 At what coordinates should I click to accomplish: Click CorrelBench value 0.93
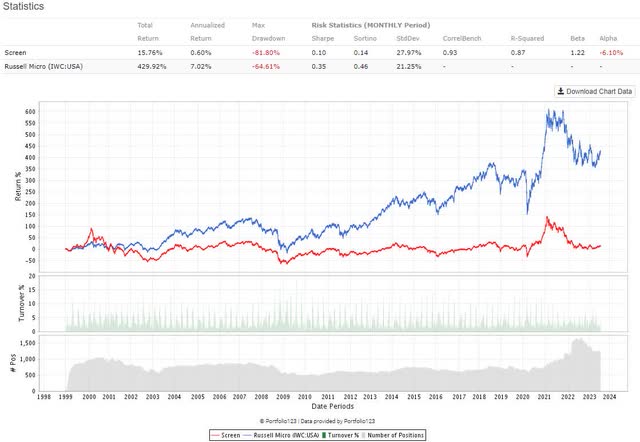coord(450,53)
